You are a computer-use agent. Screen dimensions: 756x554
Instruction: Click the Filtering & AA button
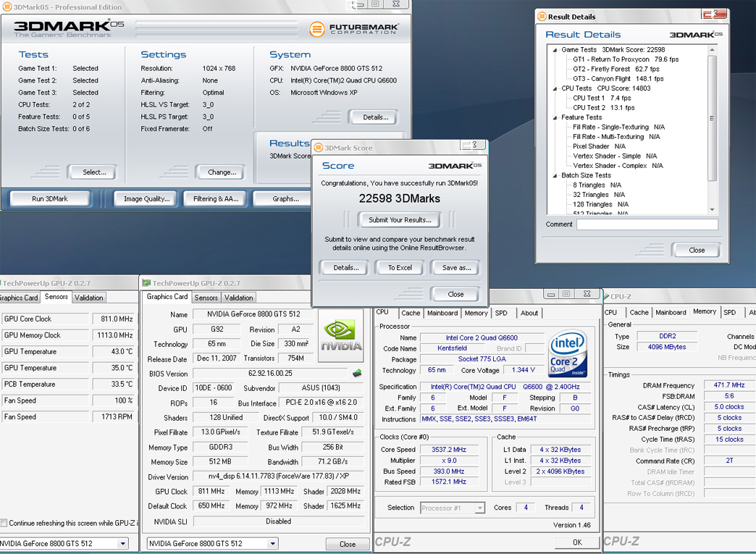[216, 198]
